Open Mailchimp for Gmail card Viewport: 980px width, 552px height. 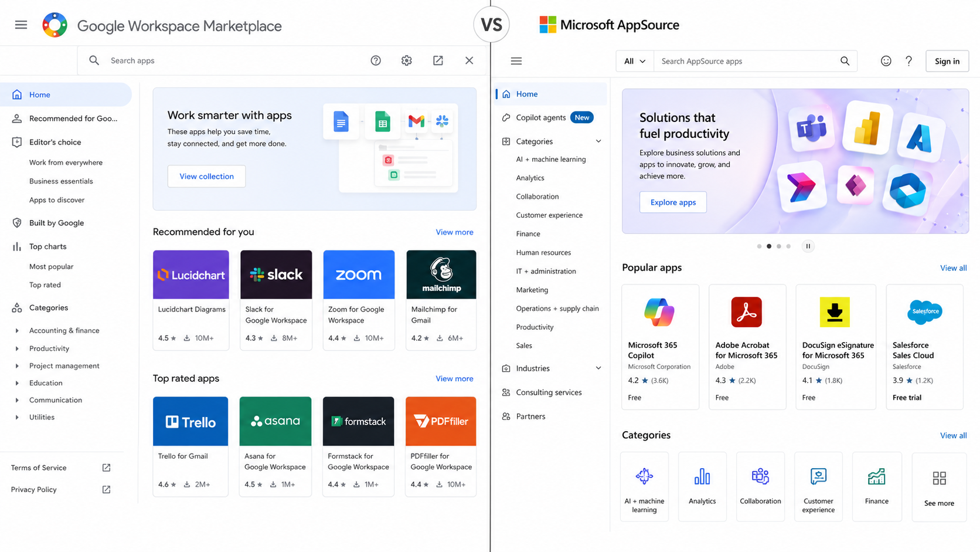(x=441, y=300)
